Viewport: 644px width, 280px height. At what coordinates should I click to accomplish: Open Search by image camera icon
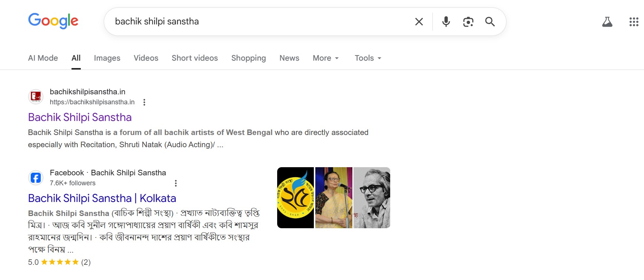468,22
